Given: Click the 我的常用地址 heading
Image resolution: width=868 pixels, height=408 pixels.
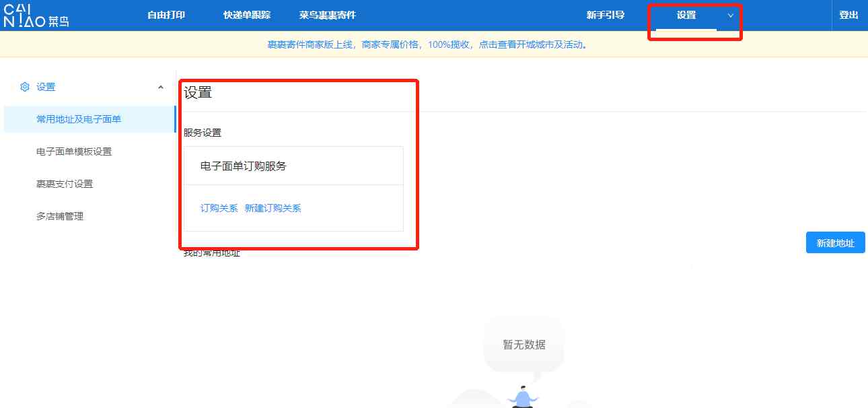Looking at the screenshot, I should tap(212, 253).
